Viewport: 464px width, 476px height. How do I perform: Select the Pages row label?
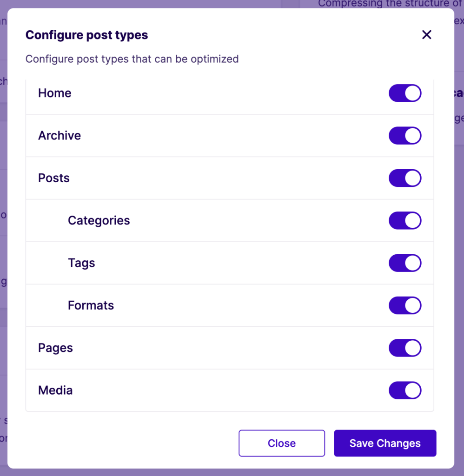coord(55,348)
